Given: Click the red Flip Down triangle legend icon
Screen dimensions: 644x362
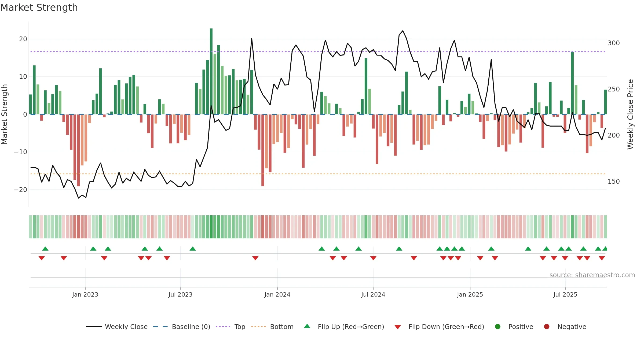Looking at the screenshot, I should (x=398, y=327).
